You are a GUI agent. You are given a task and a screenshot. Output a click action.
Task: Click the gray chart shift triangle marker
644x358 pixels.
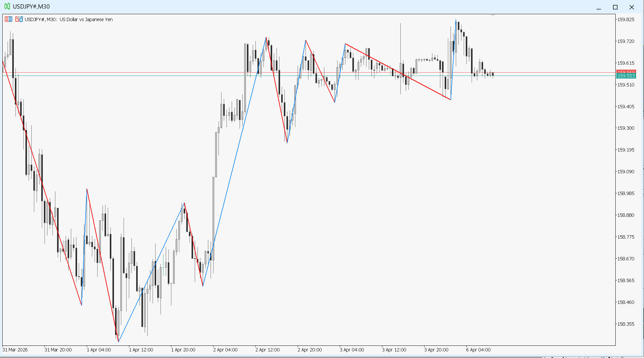(x=493, y=16)
